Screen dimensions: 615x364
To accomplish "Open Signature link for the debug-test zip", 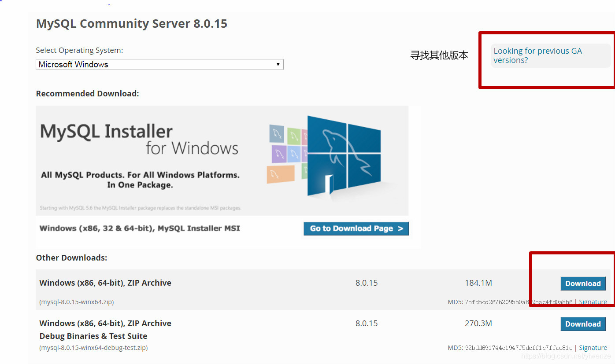I will (593, 348).
